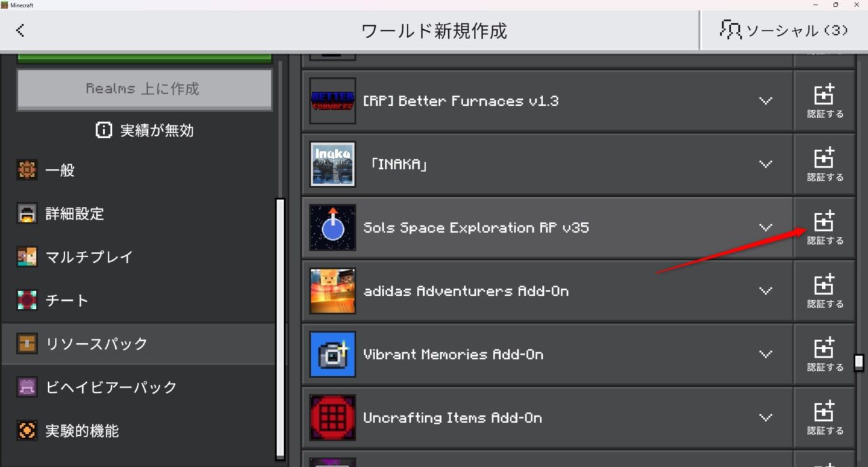
Task: Click the 実績が無効 info icon
Action: point(104,130)
